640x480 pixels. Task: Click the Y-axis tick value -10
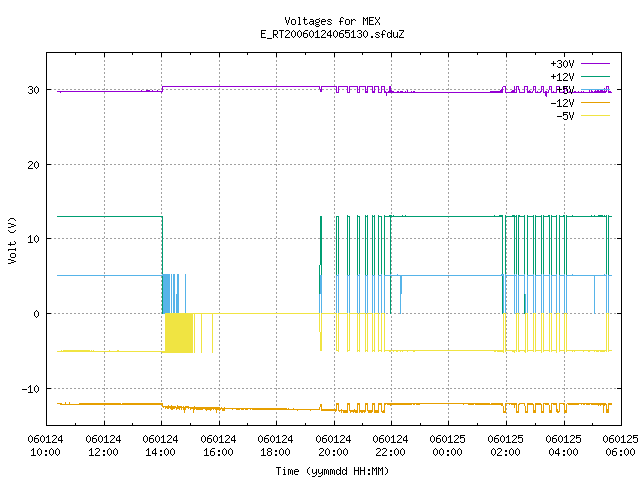point(31,389)
